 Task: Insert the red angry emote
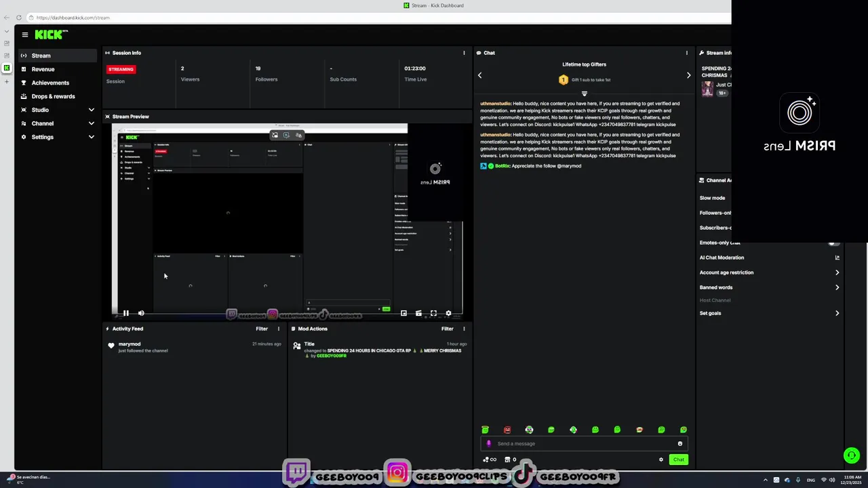(x=507, y=430)
